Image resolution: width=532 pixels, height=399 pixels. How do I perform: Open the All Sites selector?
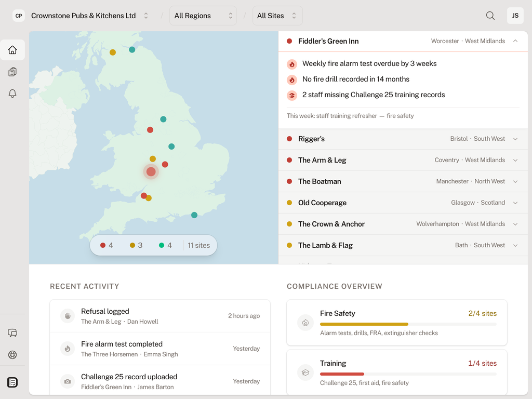tap(277, 16)
